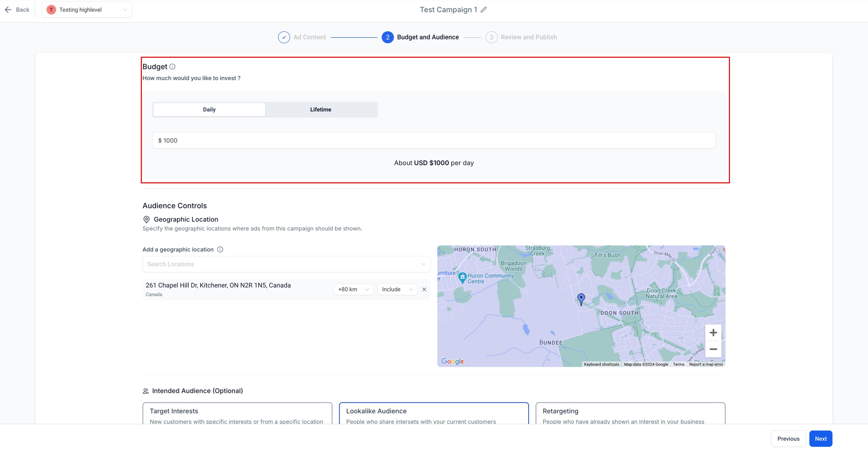Click info icon beside Add a geographic location

(220, 250)
